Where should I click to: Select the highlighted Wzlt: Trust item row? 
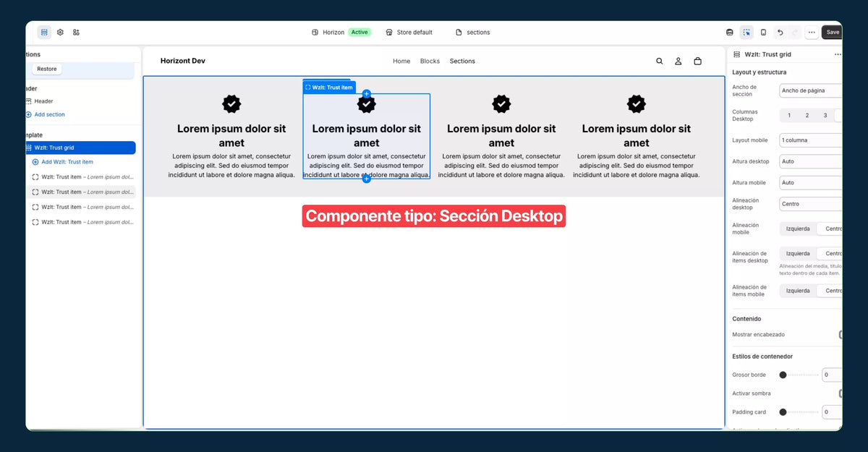(x=82, y=192)
